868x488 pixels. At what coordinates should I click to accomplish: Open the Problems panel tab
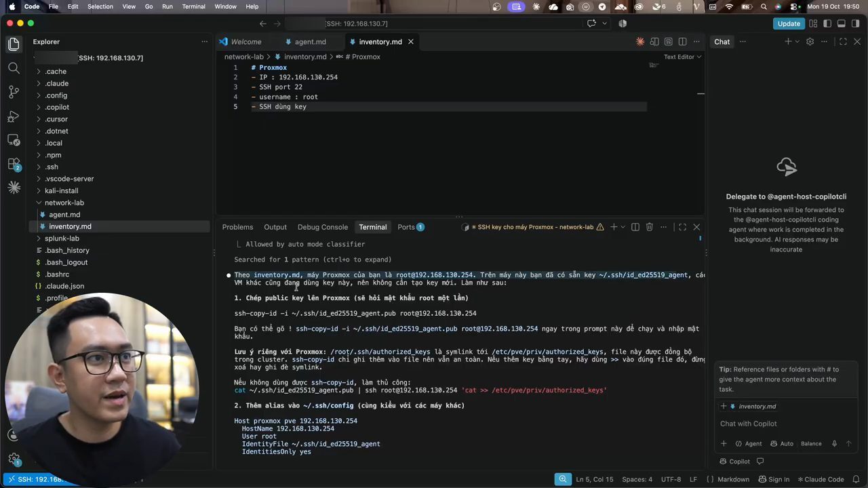pyautogui.click(x=237, y=227)
